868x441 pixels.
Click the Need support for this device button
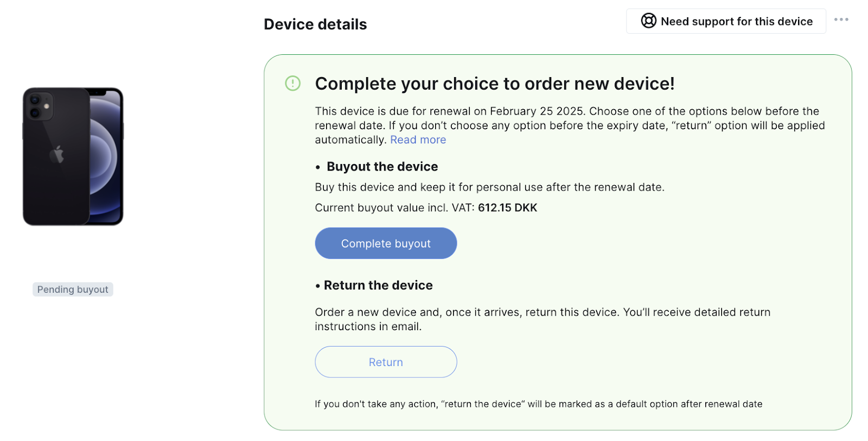coord(726,21)
